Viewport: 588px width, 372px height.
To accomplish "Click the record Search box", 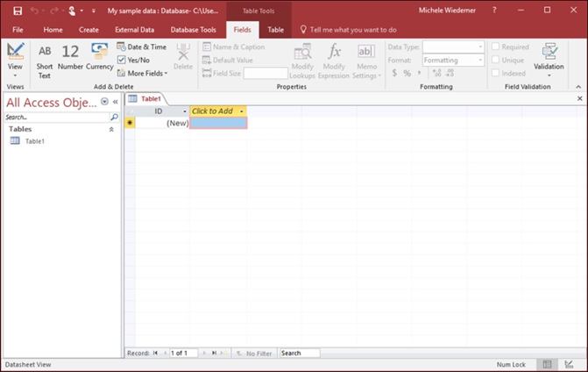I will point(300,354).
